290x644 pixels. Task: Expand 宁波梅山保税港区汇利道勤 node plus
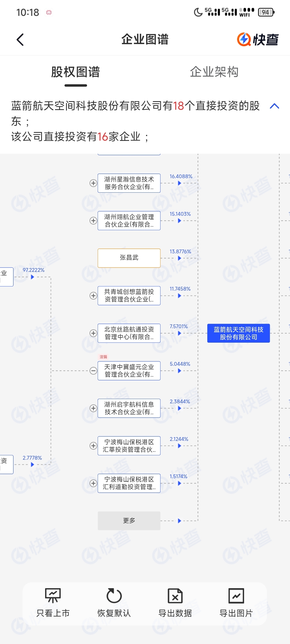tap(93, 483)
